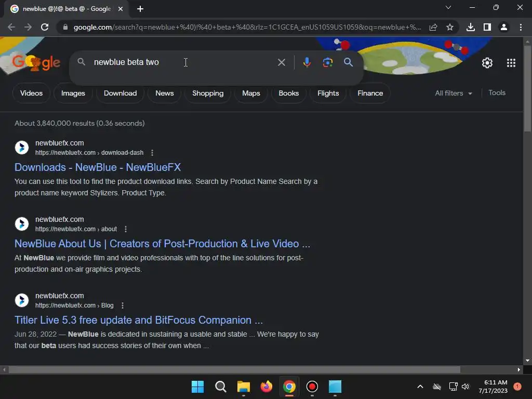Image resolution: width=532 pixels, height=399 pixels.
Task: Go back to the previous page
Action: coord(11,27)
